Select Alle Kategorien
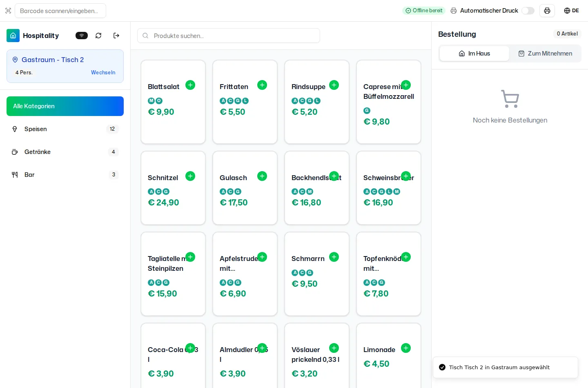 (65, 106)
